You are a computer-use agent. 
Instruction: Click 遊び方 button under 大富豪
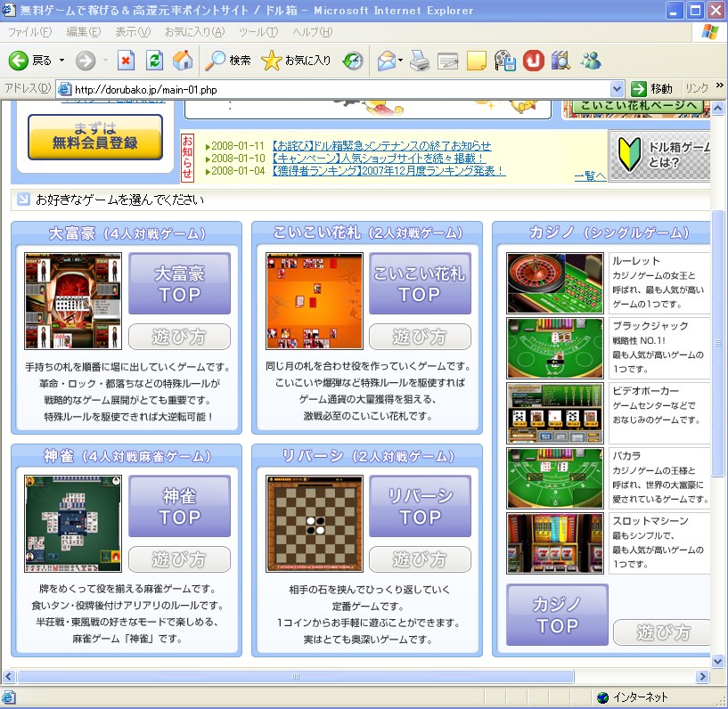(179, 337)
